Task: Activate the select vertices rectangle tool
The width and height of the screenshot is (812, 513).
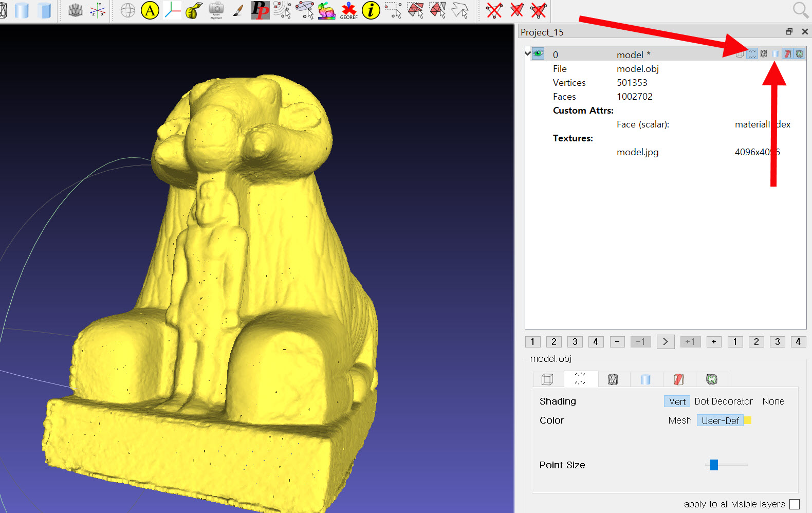Action: pyautogui.click(x=393, y=10)
